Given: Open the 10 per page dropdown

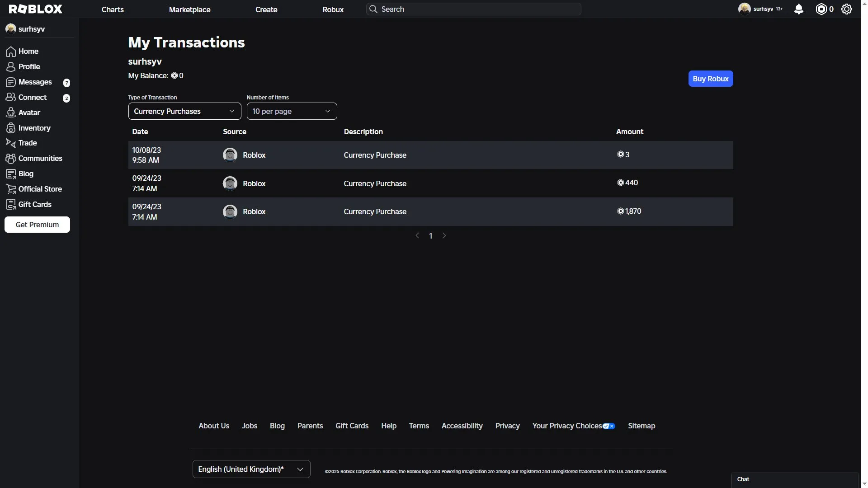Looking at the screenshot, I should click(x=292, y=111).
